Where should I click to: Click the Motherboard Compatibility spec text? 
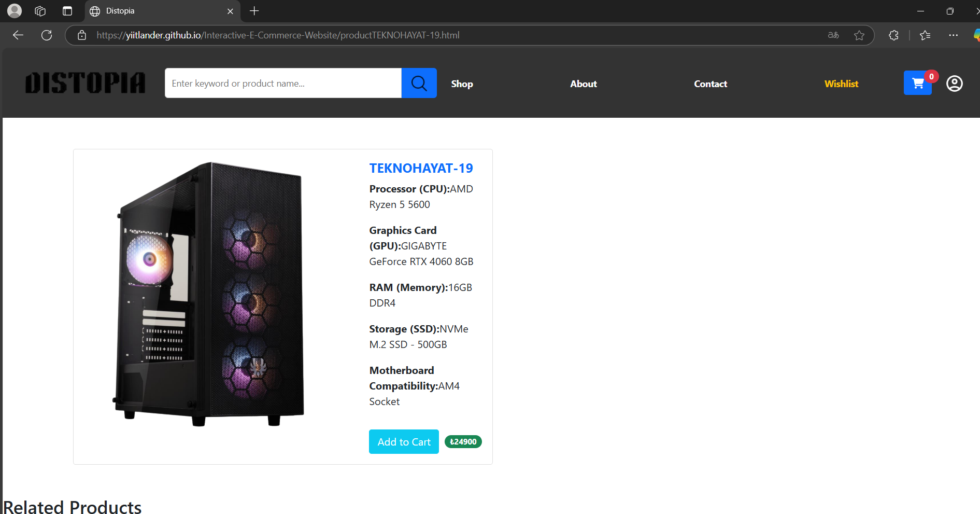(x=414, y=386)
